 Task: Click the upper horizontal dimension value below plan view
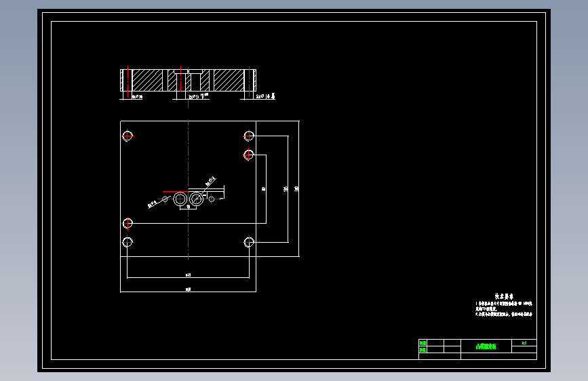(189, 275)
